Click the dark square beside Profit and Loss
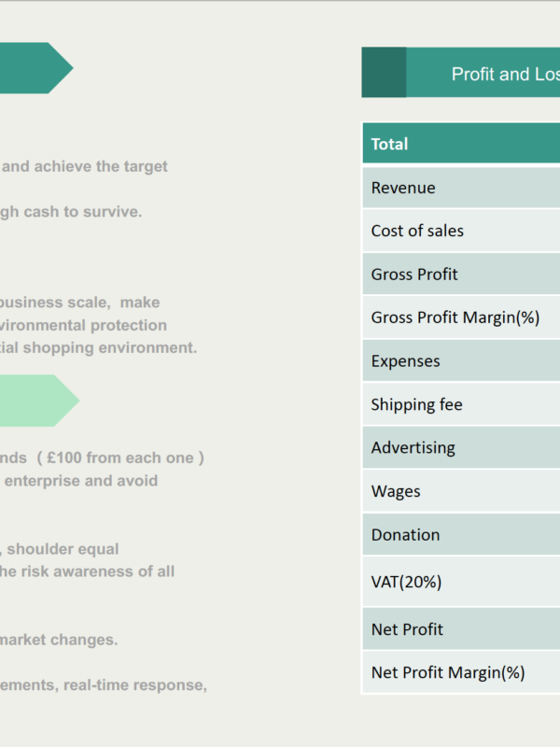Screen dimensions: 560x747 tap(384, 73)
